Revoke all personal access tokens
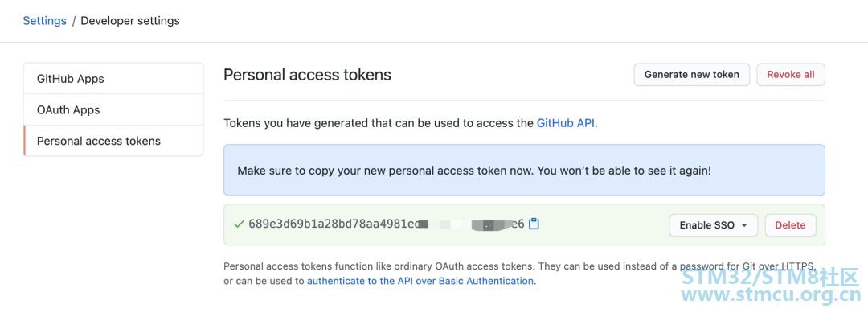868x313 pixels. [x=791, y=75]
